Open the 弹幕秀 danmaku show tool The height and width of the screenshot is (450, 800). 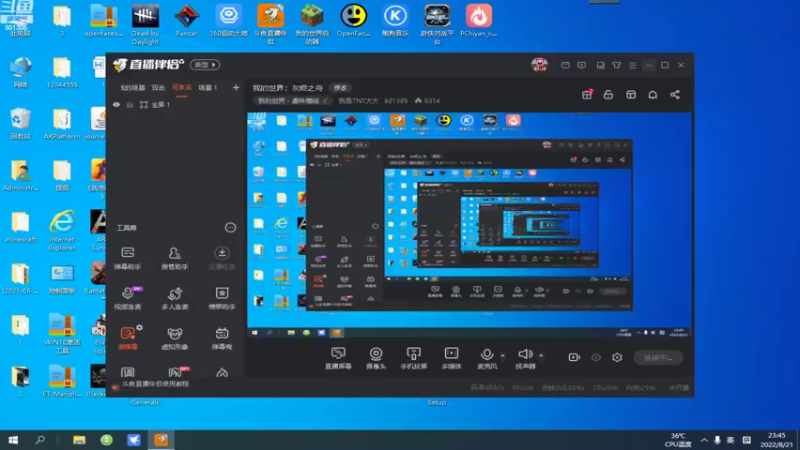221,338
